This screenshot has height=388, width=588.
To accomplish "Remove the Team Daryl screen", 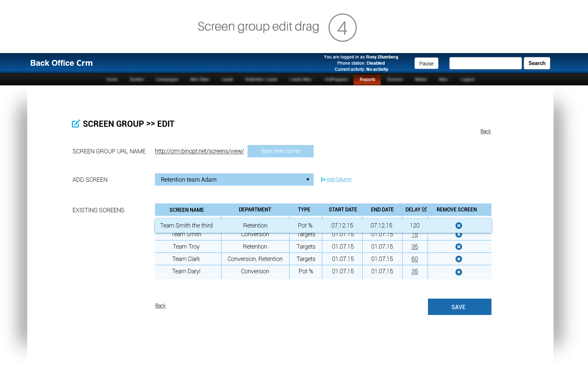I will (x=459, y=272).
